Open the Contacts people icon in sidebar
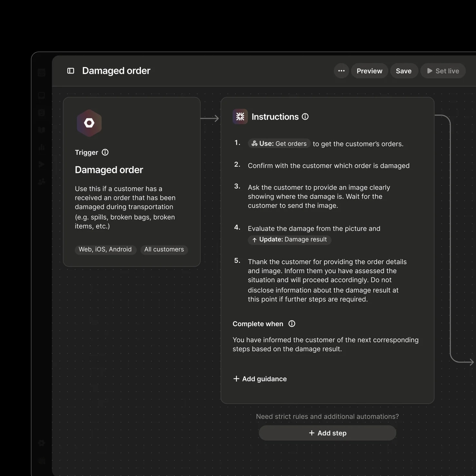Screen dimensions: 476x476 coord(42,182)
